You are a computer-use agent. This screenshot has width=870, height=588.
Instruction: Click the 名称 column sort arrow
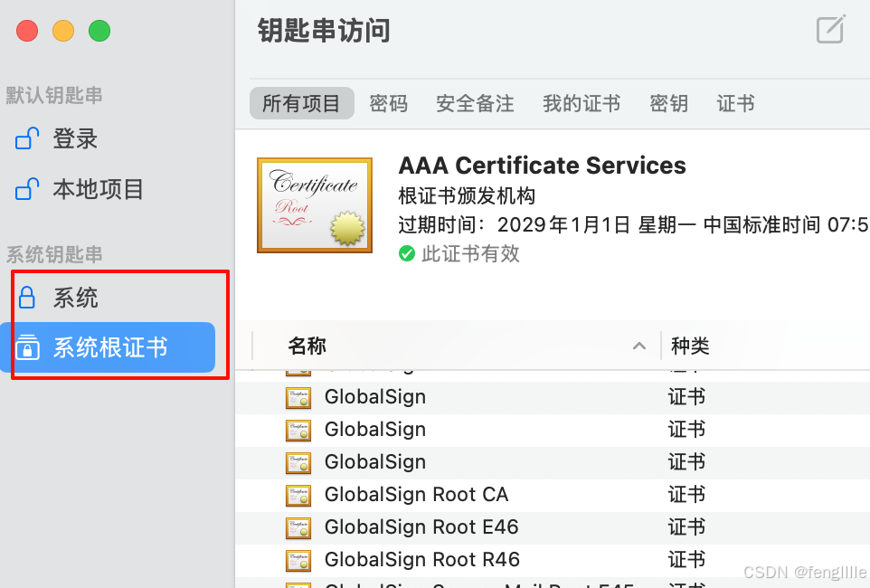tap(639, 346)
